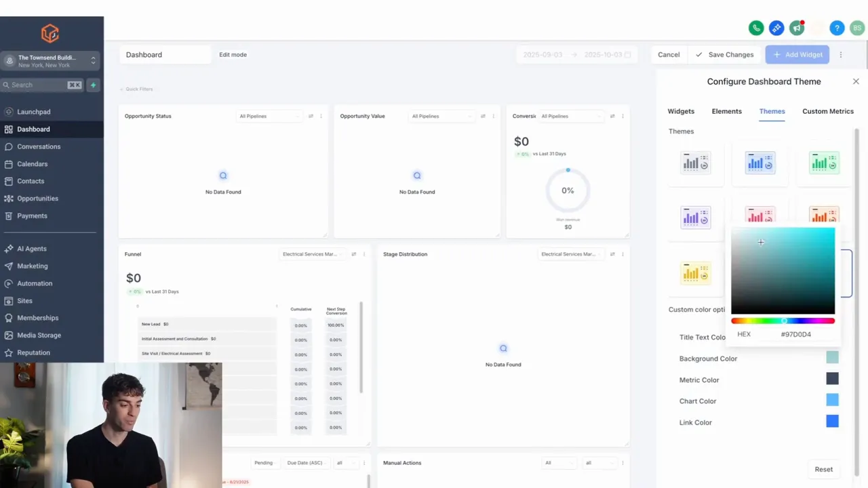Open Opportunity Status widget three-dot menu
Screen dimensions: 868x488
click(x=321, y=116)
